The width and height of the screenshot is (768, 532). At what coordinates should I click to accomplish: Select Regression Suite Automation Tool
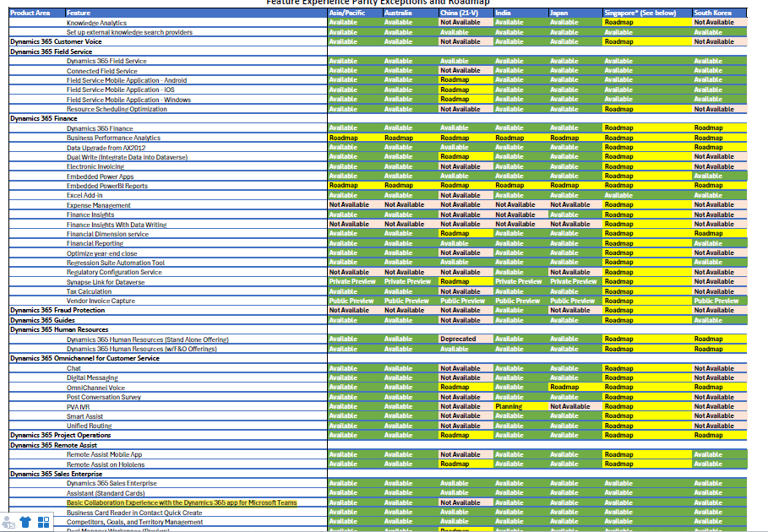(116, 263)
